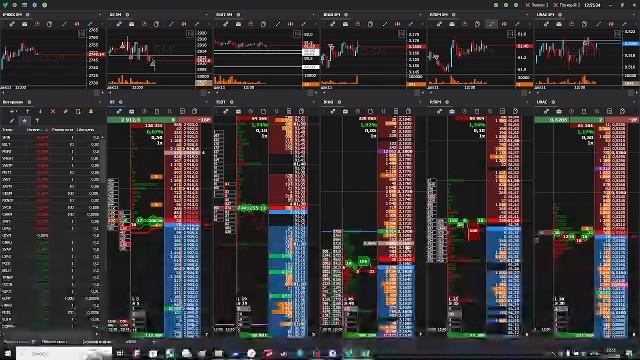The width and height of the screenshot is (640, 360).
Task: Click the filter funnel icon in instruments panel
Action: click(37, 121)
